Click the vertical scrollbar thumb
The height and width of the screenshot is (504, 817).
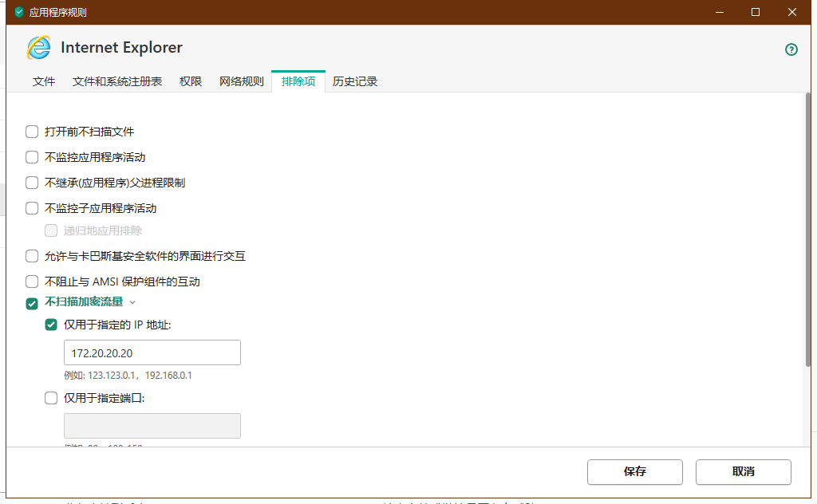pyautogui.click(x=807, y=229)
